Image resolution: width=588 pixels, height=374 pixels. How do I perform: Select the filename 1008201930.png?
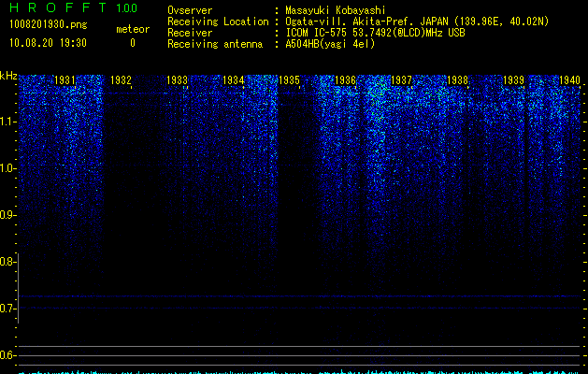pos(49,24)
